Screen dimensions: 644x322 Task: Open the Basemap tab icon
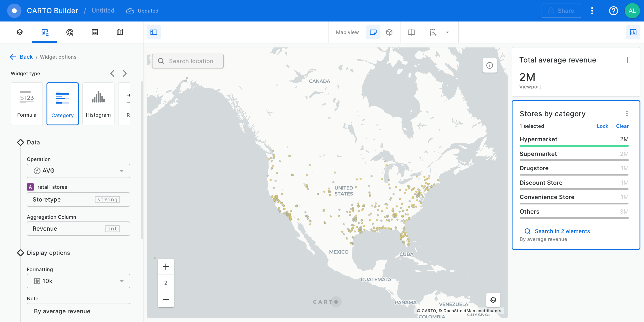point(120,32)
